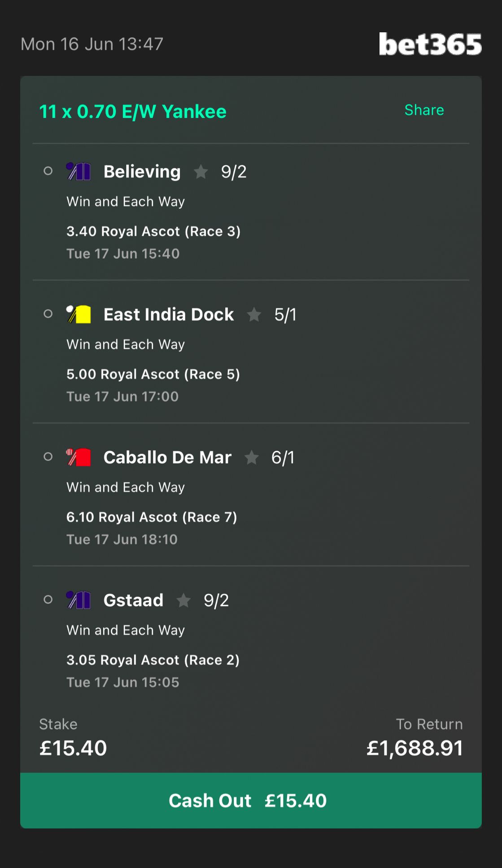The width and height of the screenshot is (502, 868).
Task: Select the Gstaad horse name
Action: (133, 600)
